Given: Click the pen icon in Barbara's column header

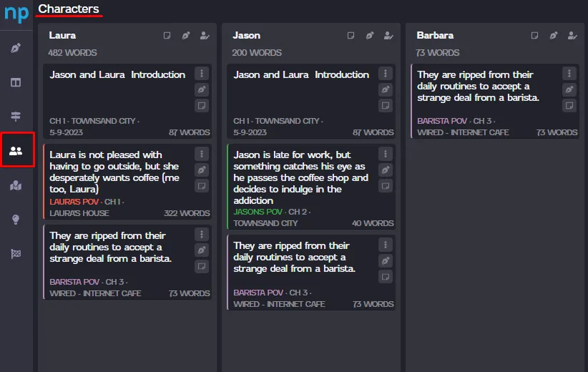Looking at the screenshot, I should [554, 36].
